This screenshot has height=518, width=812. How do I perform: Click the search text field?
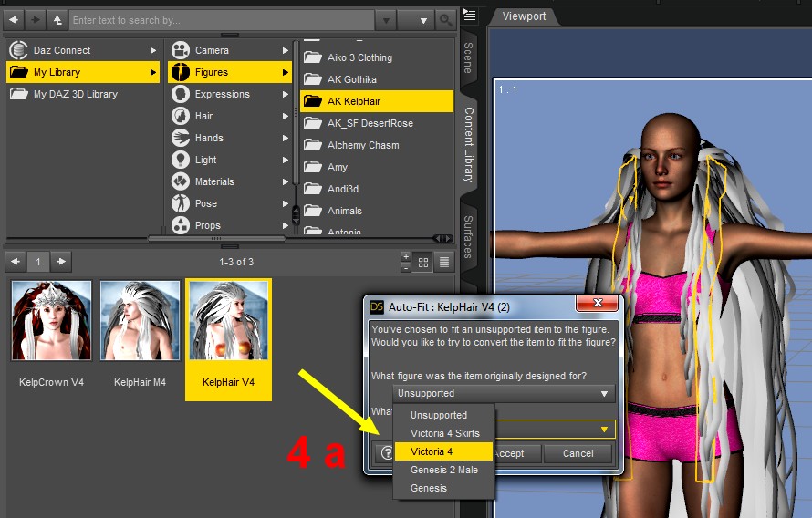point(222,21)
